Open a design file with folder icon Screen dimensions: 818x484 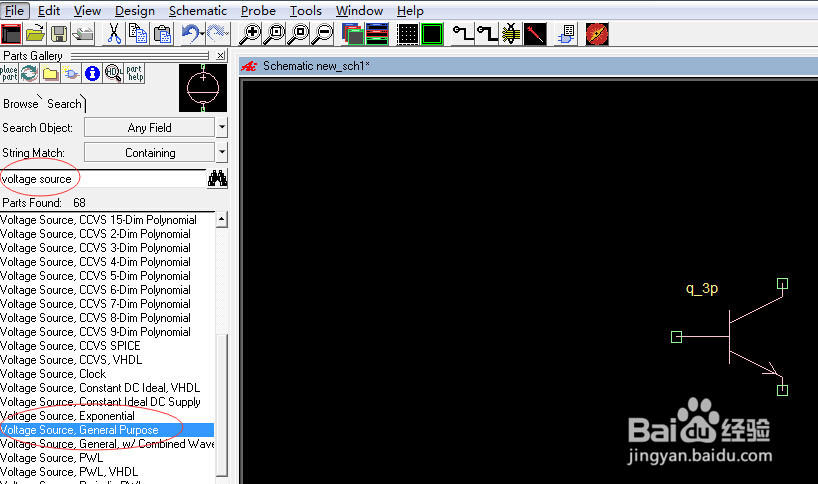pos(35,34)
